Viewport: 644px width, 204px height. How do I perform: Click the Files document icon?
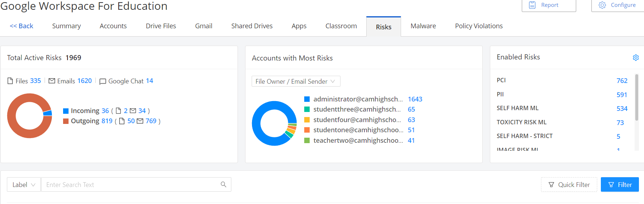point(10,81)
